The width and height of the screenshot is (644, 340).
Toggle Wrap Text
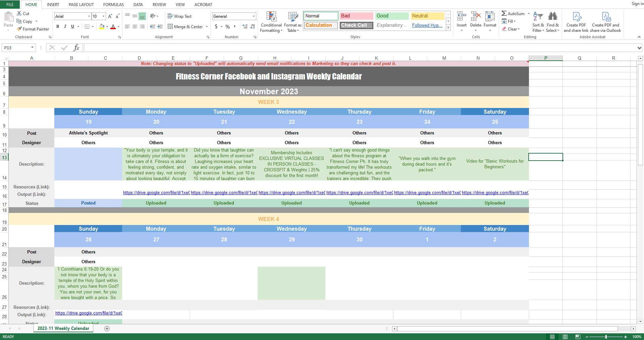pos(179,16)
